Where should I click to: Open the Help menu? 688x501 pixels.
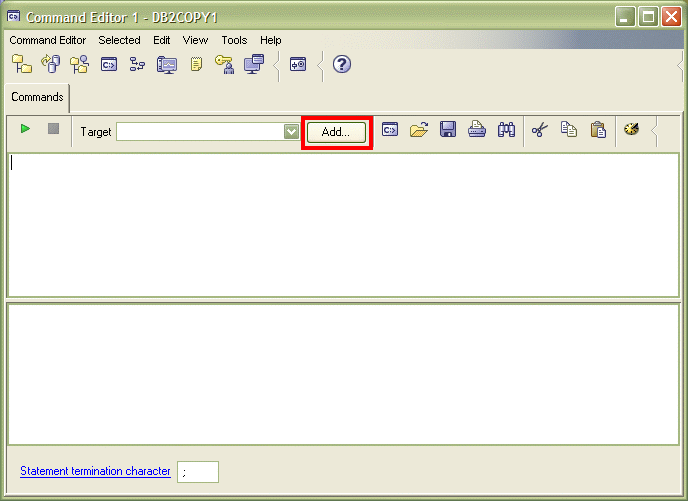[270, 40]
